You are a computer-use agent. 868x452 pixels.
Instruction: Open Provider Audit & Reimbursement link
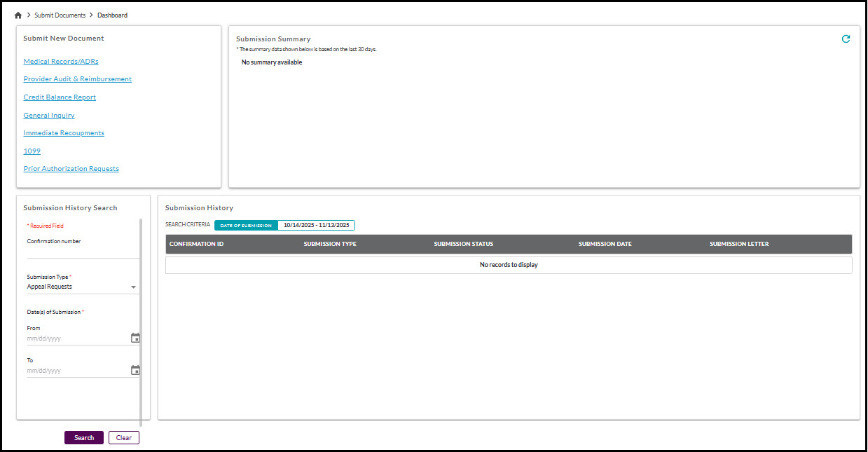tap(77, 78)
